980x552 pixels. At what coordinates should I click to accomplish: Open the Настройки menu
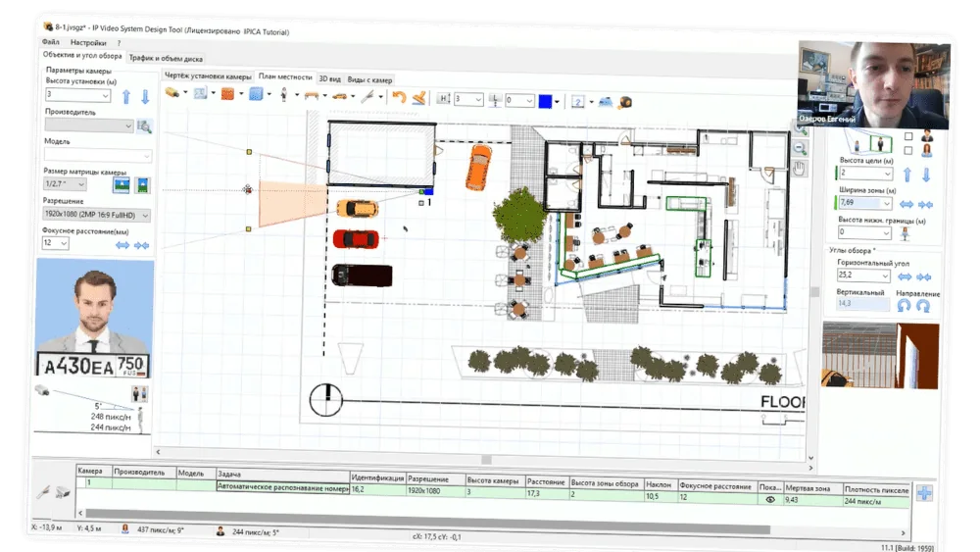pos(88,42)
